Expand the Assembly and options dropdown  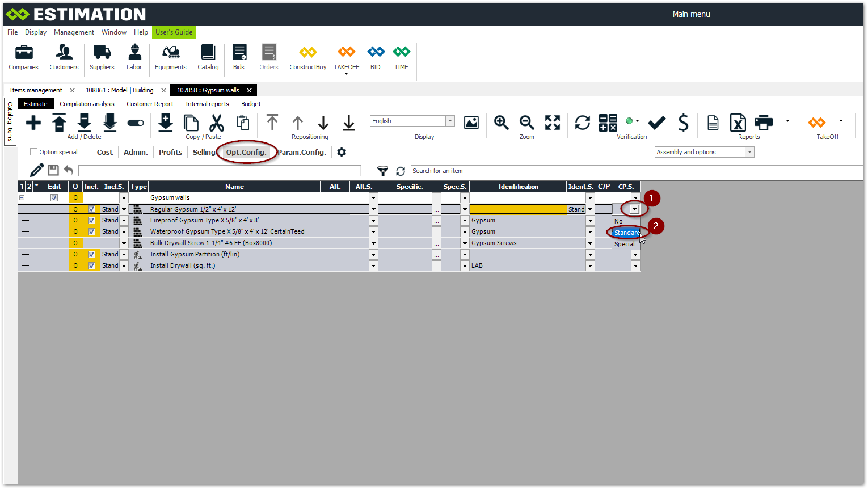(749, 152)
